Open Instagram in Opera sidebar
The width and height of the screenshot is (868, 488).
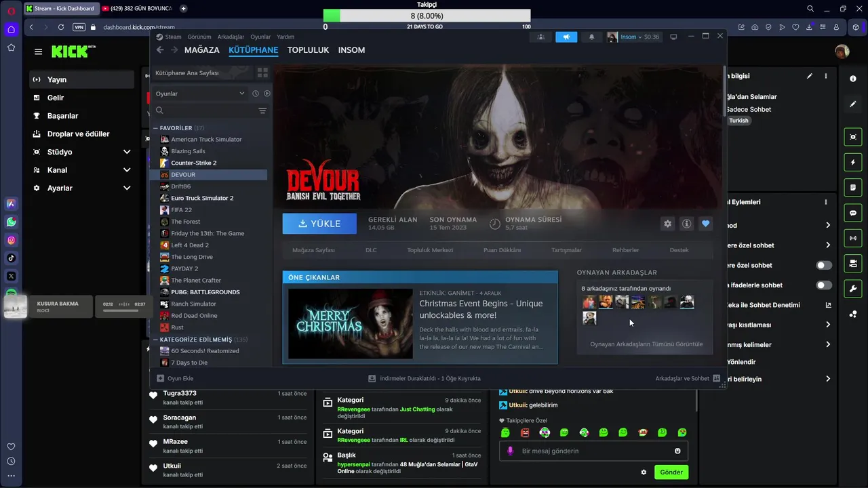click(x=12, y=240)
